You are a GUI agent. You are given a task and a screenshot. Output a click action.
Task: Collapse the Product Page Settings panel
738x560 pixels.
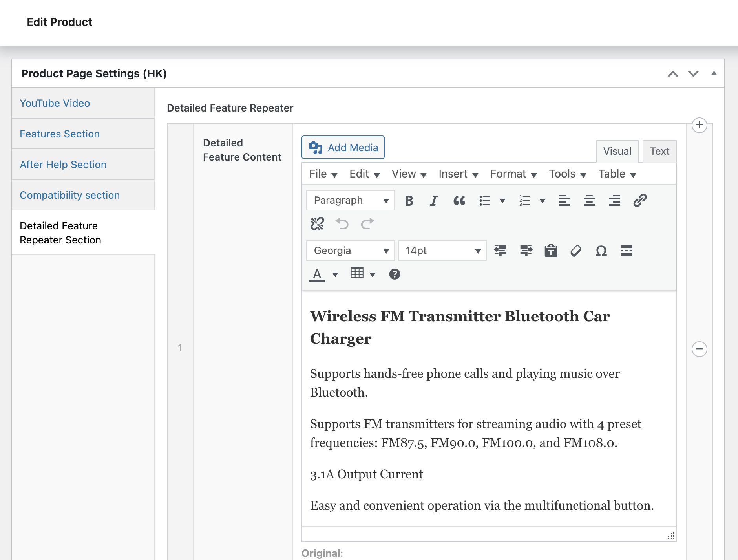714,73
